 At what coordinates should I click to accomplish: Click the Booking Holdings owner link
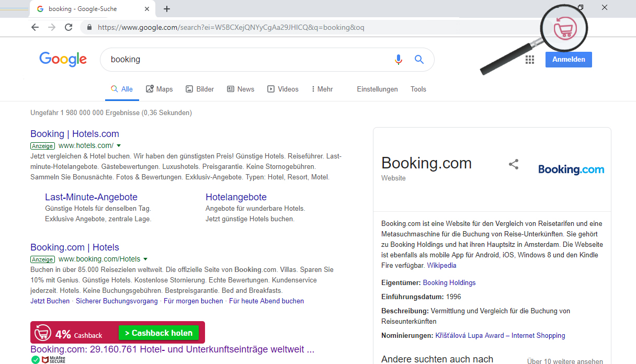click(x=449, y=283)
